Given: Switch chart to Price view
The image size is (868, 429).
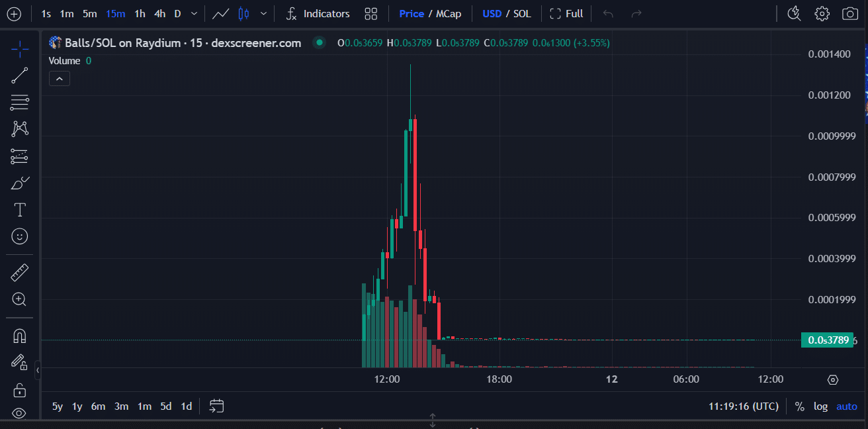Looking at the screenshot, I should pos(412,13).
